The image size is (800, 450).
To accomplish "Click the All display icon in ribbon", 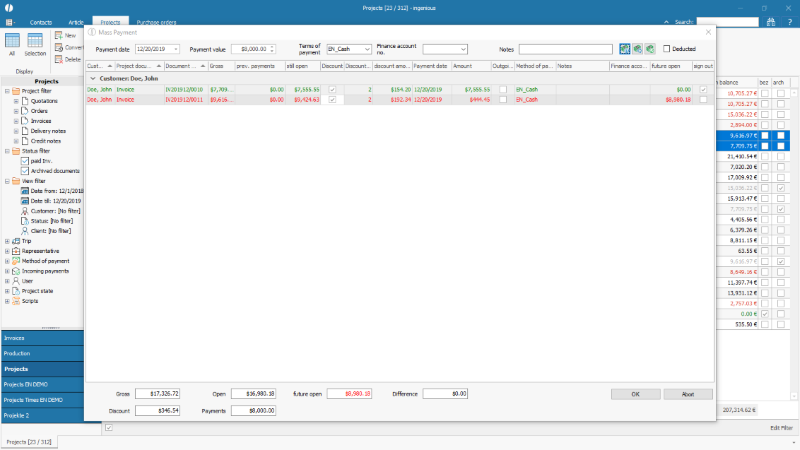I will tap(12, 41).
